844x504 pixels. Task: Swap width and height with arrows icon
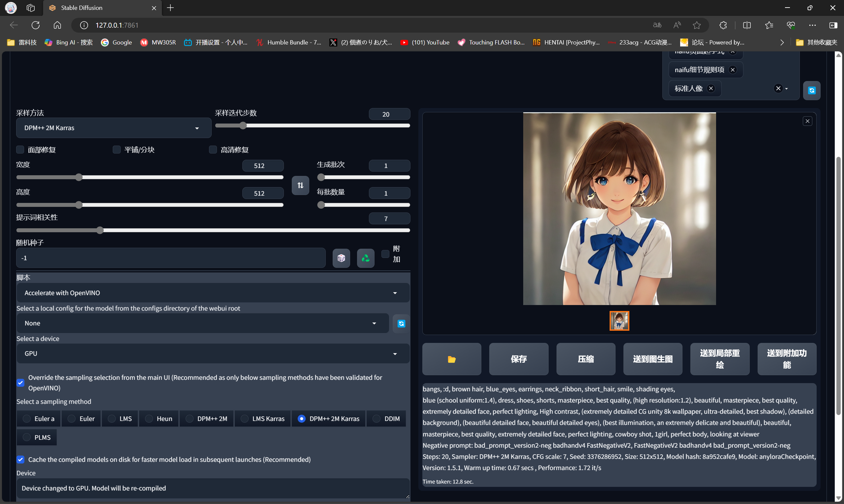[300, 185]
